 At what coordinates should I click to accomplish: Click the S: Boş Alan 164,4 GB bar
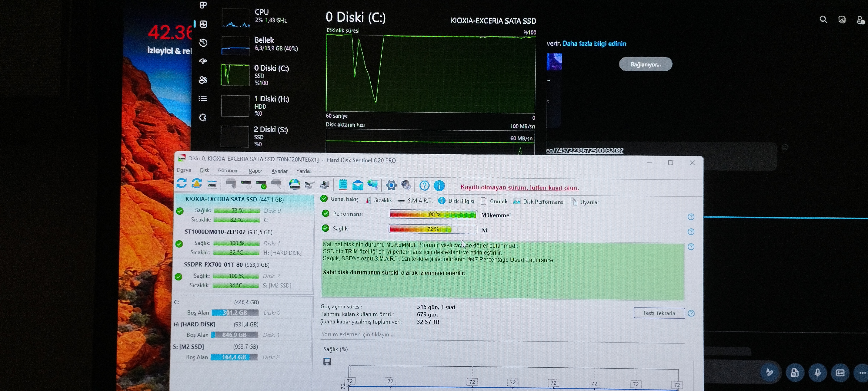tap(234, 357)
